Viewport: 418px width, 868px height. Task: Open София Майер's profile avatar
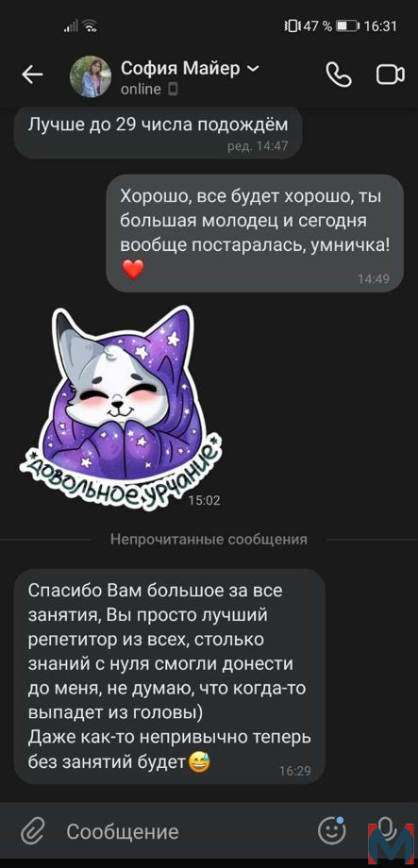pos(91,76)
